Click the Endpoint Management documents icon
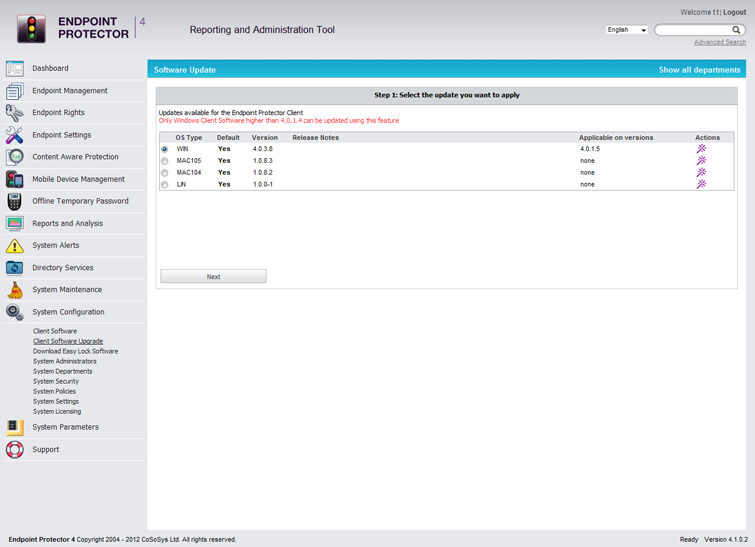 click(14, 91)
